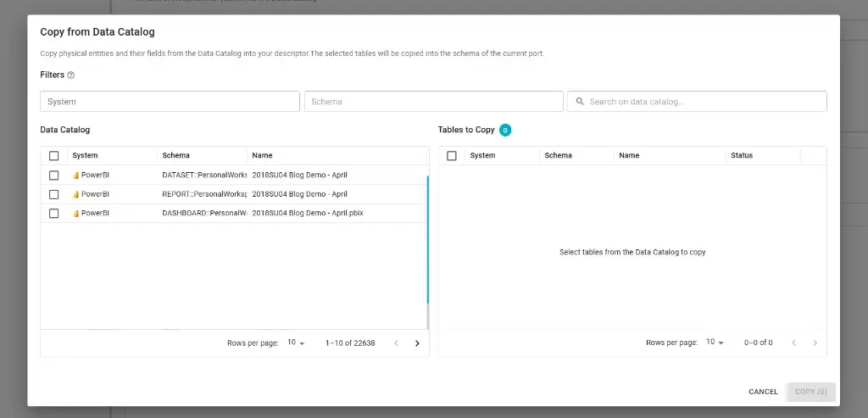Click System column header in Data Catalog
The image size is (868, 418).
(85, 155)
